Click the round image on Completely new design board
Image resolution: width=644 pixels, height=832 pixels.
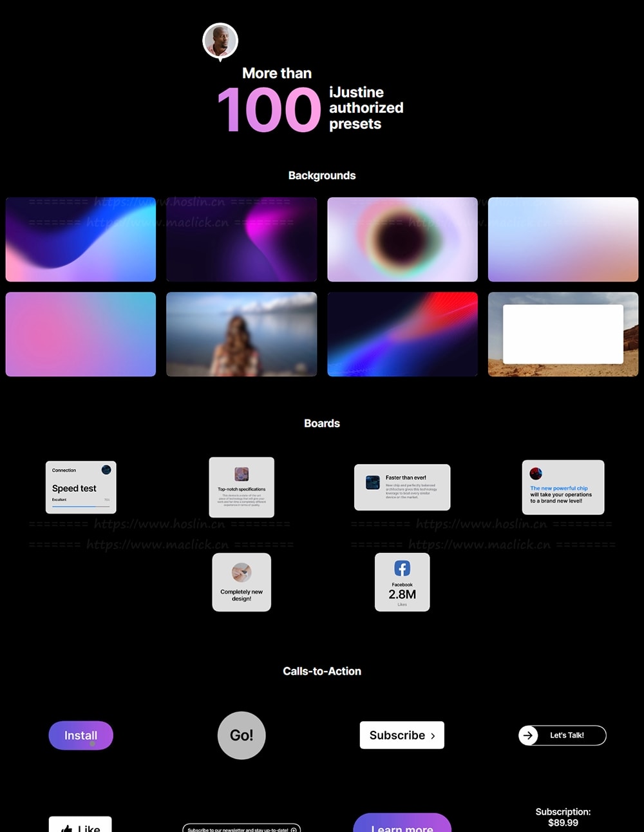point(241,572)
